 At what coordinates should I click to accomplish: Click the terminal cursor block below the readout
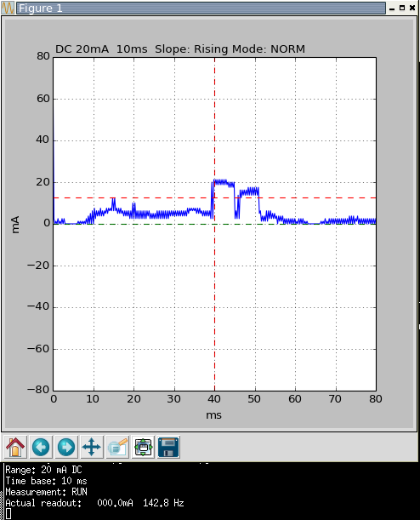(9, 514)
